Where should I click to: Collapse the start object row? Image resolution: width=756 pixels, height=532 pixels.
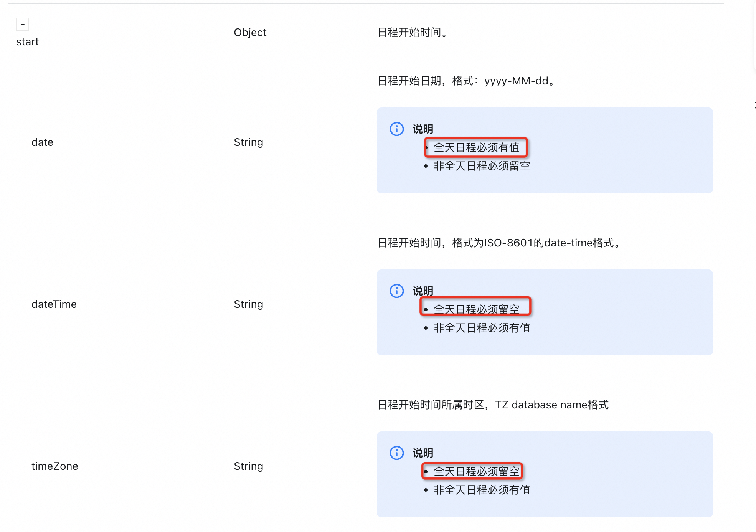[23, 24]
